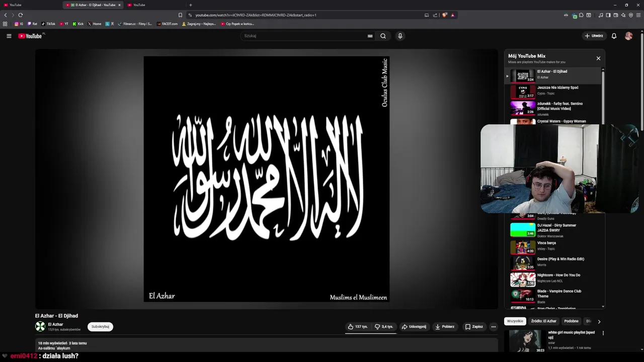Click the share page icon in address bar
This screenshot has height=362, width=644.
pos(435,15)
